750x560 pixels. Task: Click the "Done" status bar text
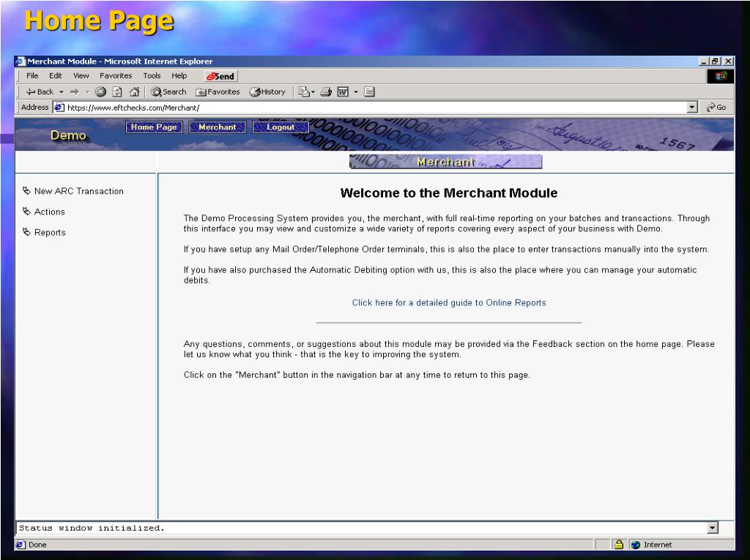[37, 544]
